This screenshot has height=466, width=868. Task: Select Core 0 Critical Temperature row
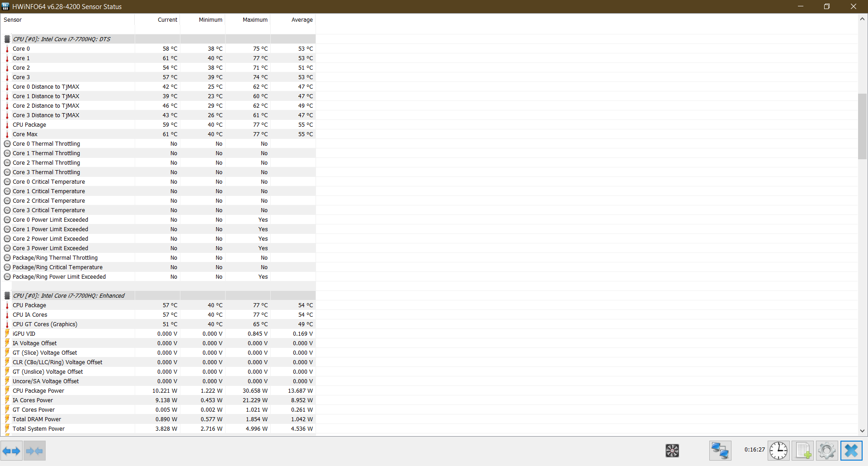pos(158,182)
